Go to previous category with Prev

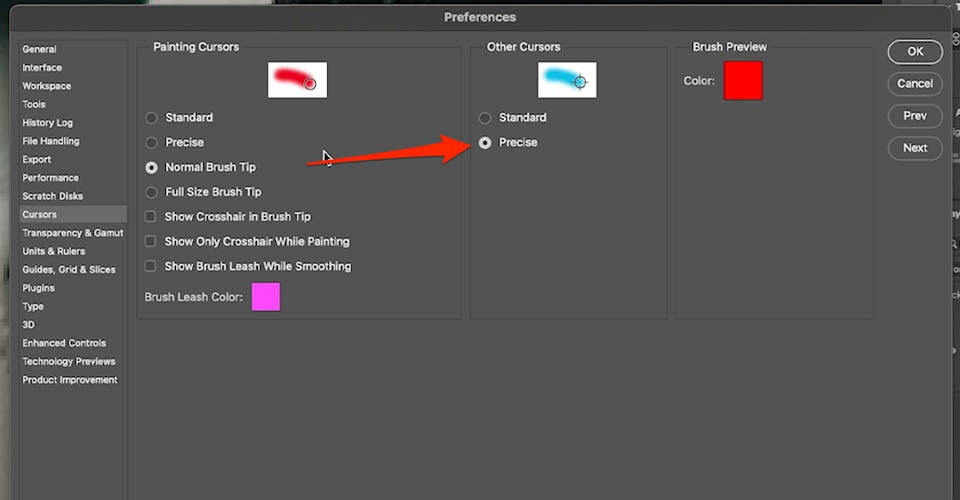(x=915, y=116)
